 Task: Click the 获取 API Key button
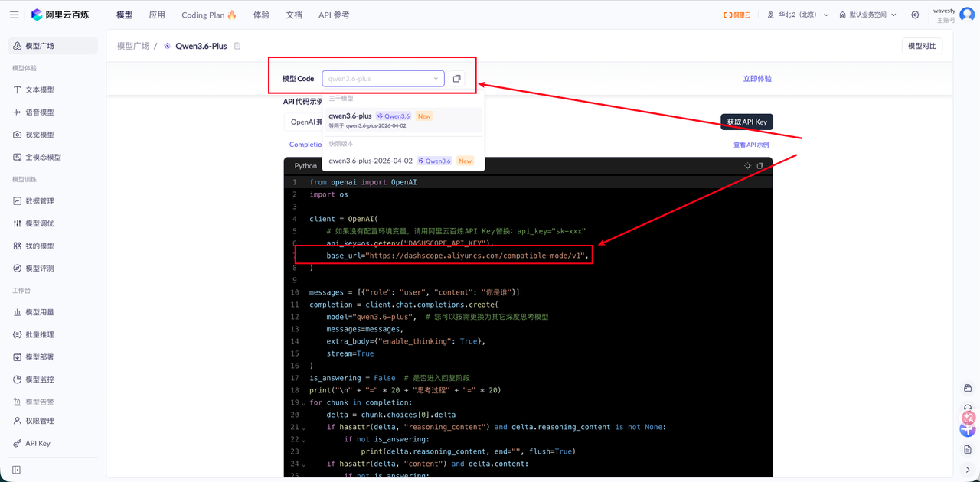746,122
